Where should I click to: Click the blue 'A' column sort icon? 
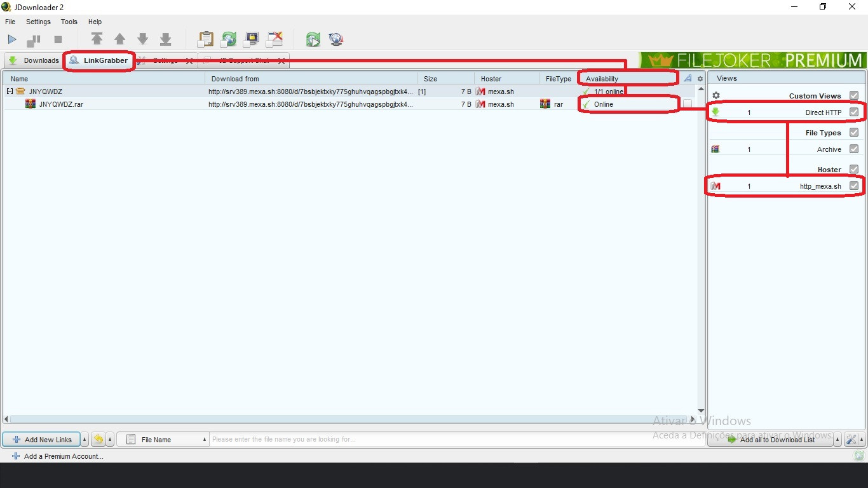point(688,79)
